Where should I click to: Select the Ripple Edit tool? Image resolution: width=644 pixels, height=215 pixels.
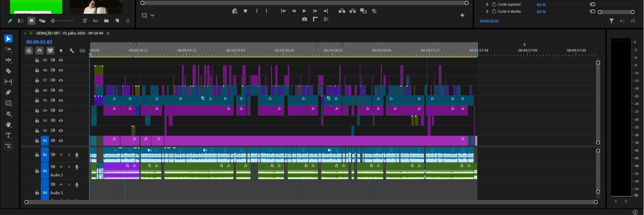coord(9,60)
